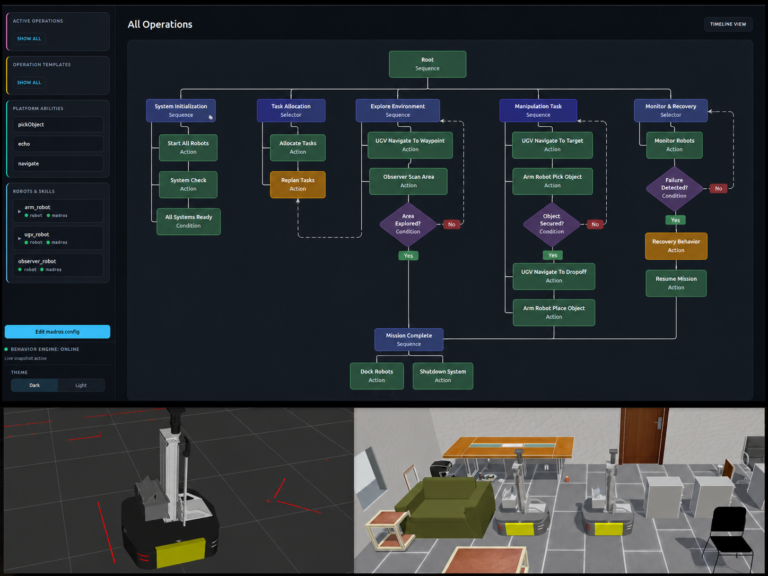Expand the arm_robot entry arrow
768x576 pixels.
[x=20, y=212]
